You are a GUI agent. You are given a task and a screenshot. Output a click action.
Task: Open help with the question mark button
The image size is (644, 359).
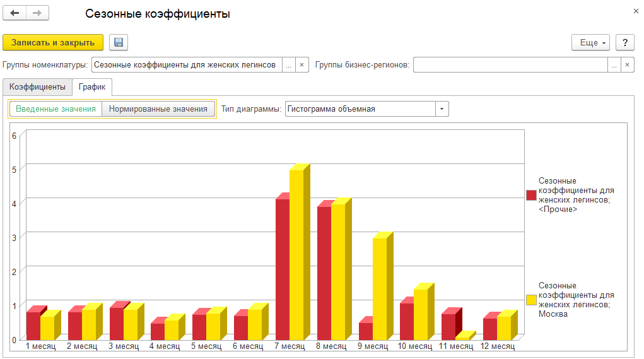click(624, 42)
